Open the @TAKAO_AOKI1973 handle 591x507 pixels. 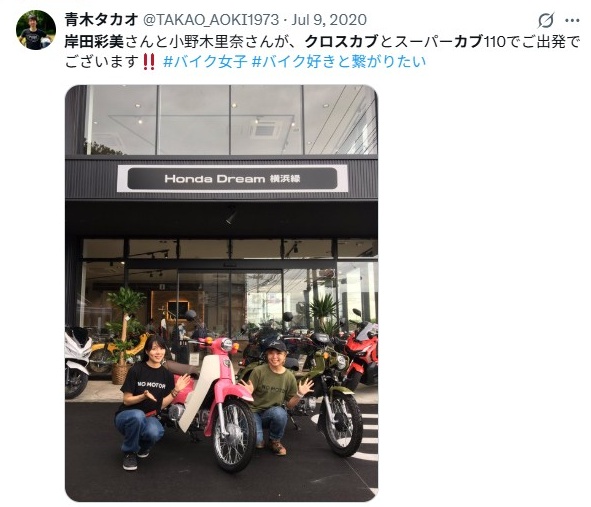[211, 20]
